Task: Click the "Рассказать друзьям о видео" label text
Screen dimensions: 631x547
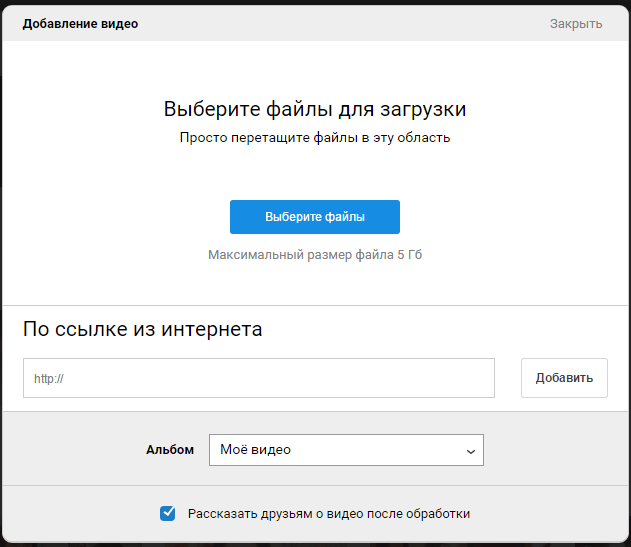Action: click(329, 514)
